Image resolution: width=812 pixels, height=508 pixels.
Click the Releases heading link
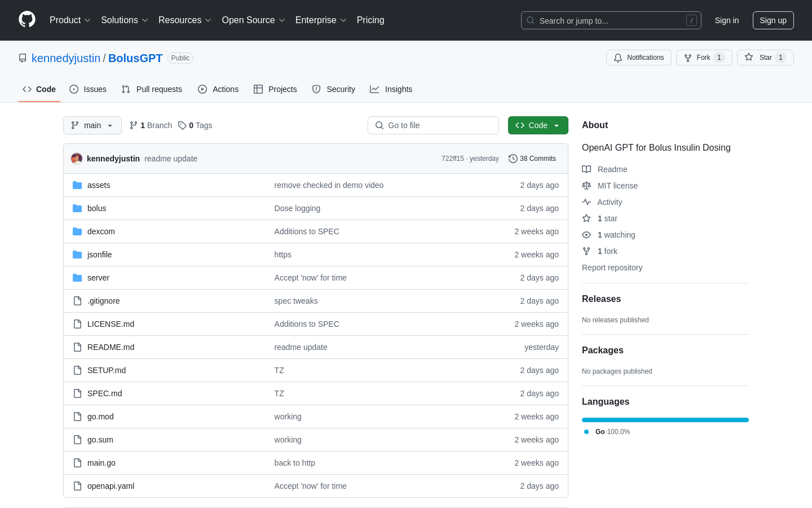[x=601, y=299]
